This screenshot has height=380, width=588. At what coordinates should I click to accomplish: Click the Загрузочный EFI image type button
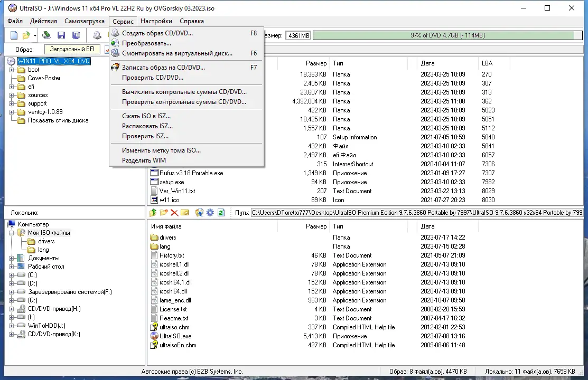point(72,49)
